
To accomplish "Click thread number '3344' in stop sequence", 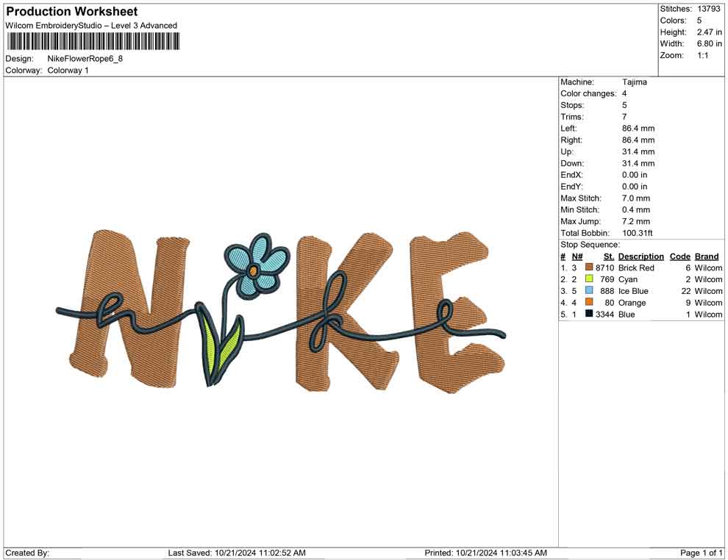I will click(x=604, y=314).
